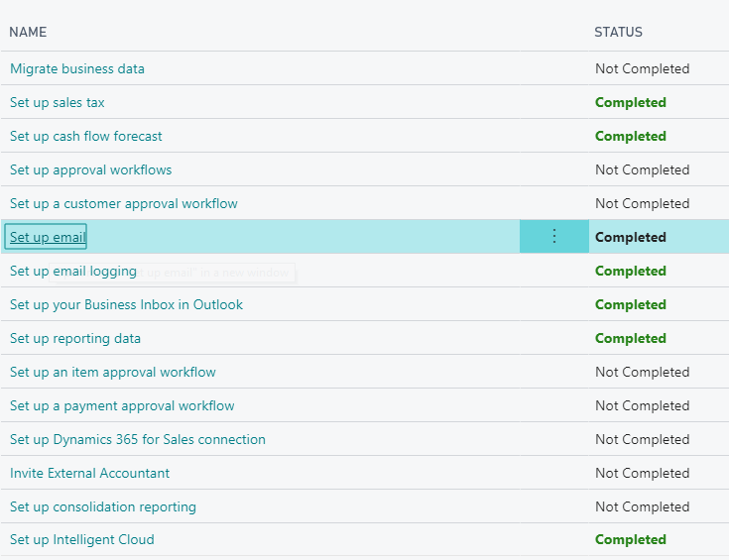Screen dimensions: 729x560
Task: Select Not Completed status of item approval workflow
Action: 642,373
